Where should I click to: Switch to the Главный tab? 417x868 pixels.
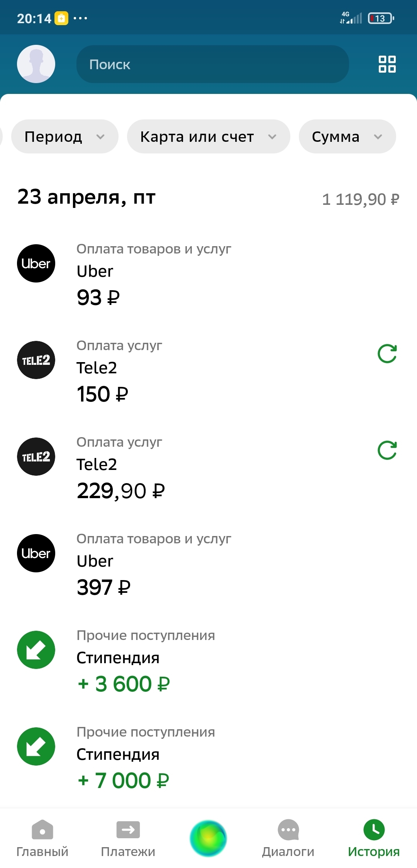click(x=42, y=838)
